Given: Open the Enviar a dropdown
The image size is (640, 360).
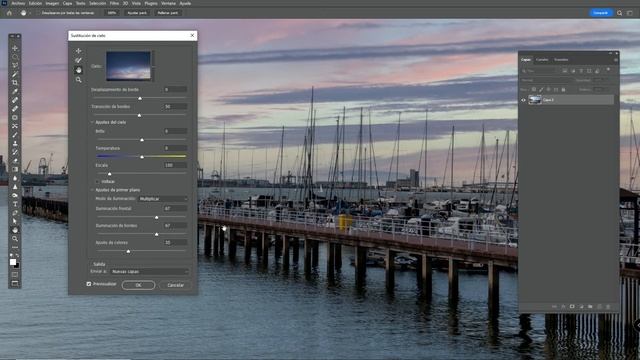Looking at the screenshot, I should point(149,271).
